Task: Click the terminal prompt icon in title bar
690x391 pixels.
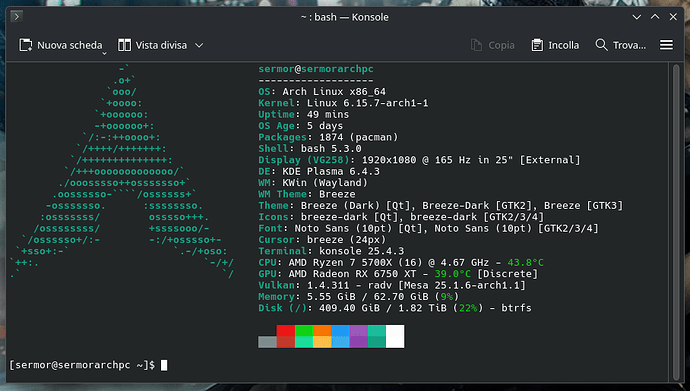Action: click(17, 17)
